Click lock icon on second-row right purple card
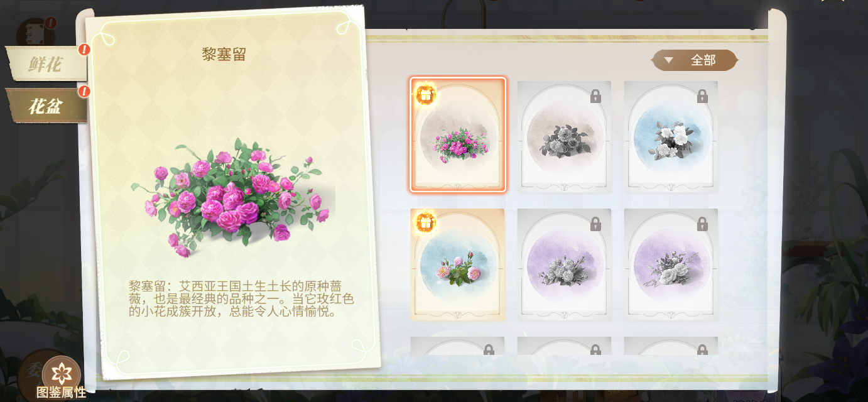The width and height of the screenshot is (868, 402). (x=702, y=224)
